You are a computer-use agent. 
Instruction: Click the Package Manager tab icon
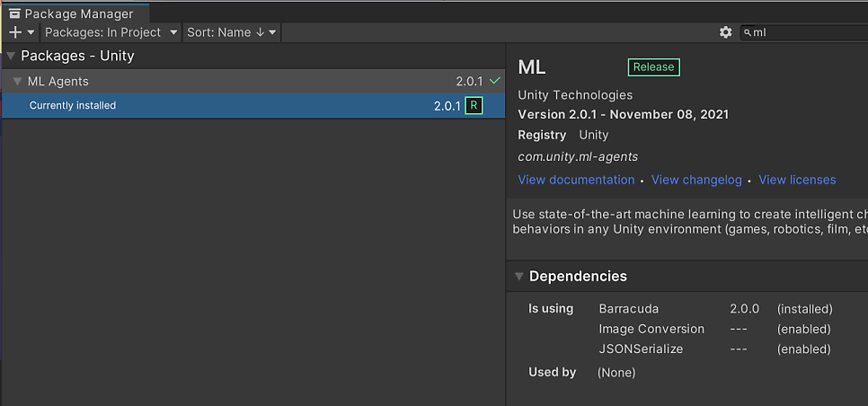pos(14,13)
